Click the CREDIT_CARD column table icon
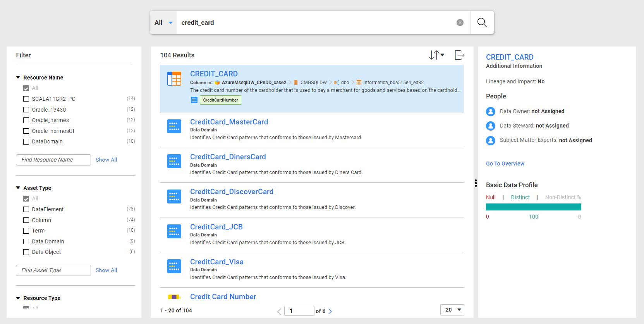 pos(174,79)
